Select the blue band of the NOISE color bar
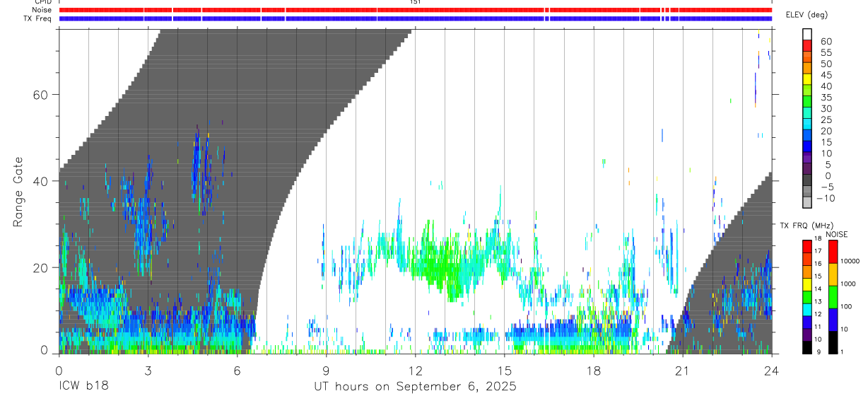The image size is (868, 401). [x=833, y=319]
